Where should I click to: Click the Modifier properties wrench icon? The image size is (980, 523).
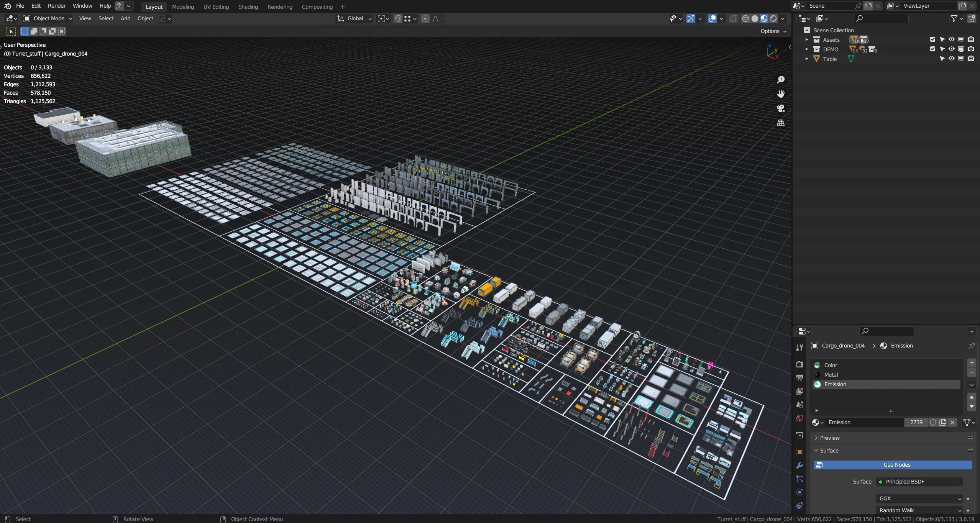tap(799, 466)
